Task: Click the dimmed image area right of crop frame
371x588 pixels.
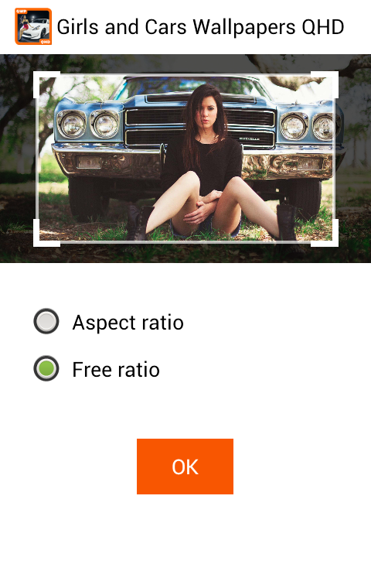Action: (x=355, y=159)
